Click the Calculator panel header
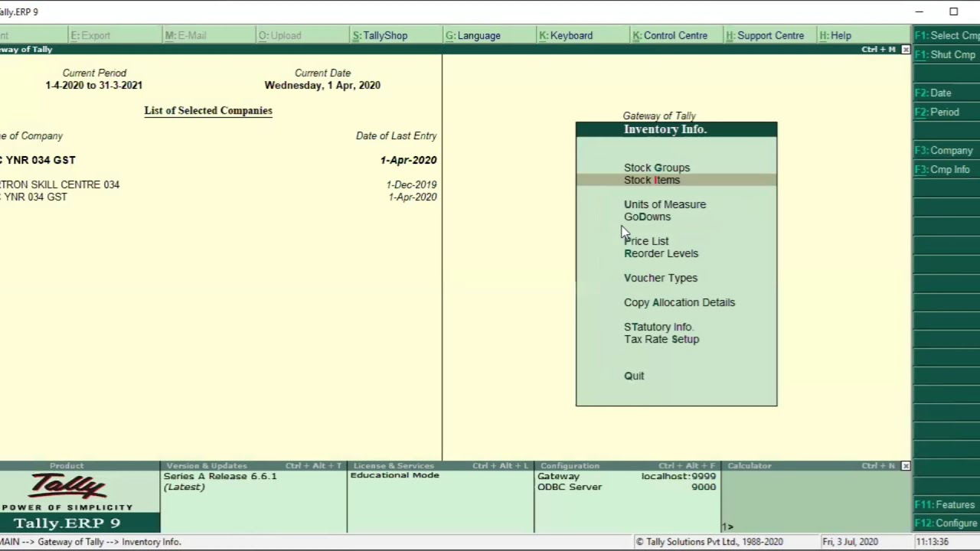Screen dimensions: 980x551 click(x=815, y=466)
